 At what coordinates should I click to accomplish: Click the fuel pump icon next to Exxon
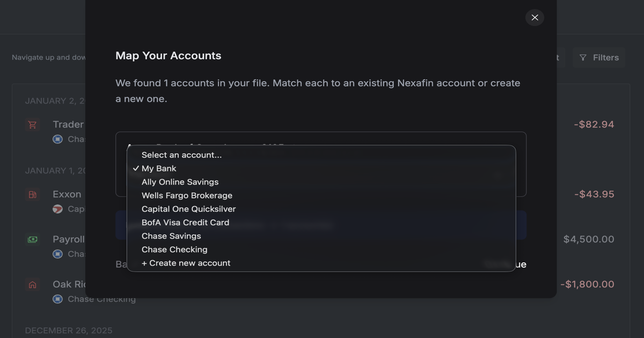point(32,194)
